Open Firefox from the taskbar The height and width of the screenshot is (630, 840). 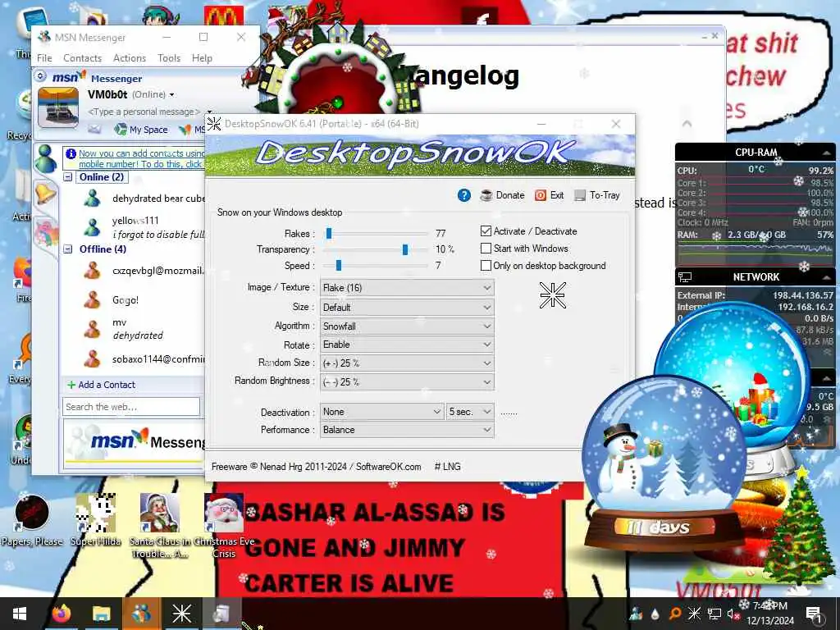(61, 614)
